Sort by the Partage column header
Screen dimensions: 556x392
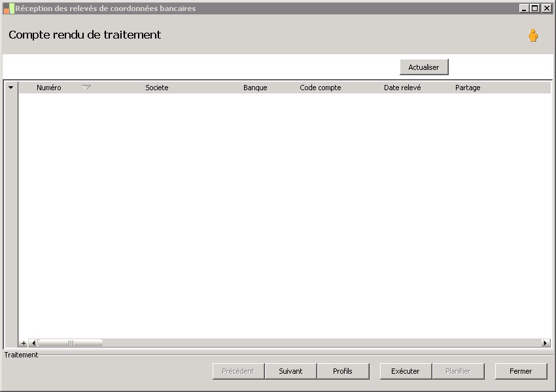pos(468,88)
